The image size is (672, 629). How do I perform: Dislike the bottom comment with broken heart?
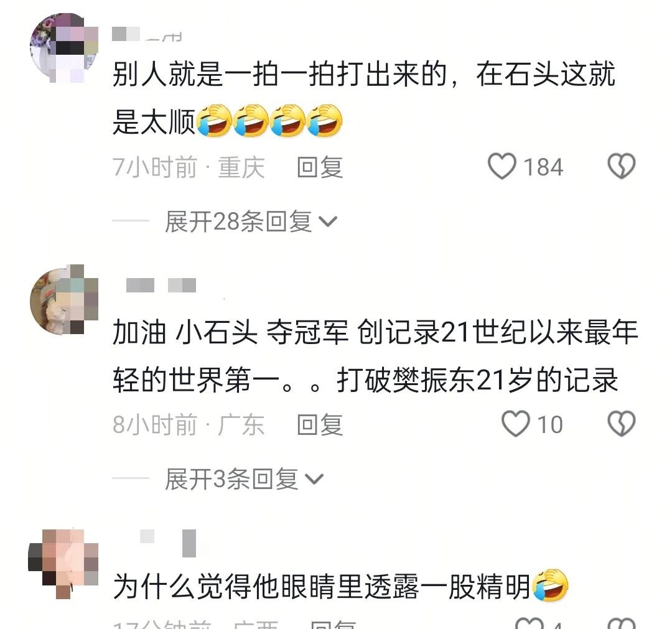(x=622, y=623)
